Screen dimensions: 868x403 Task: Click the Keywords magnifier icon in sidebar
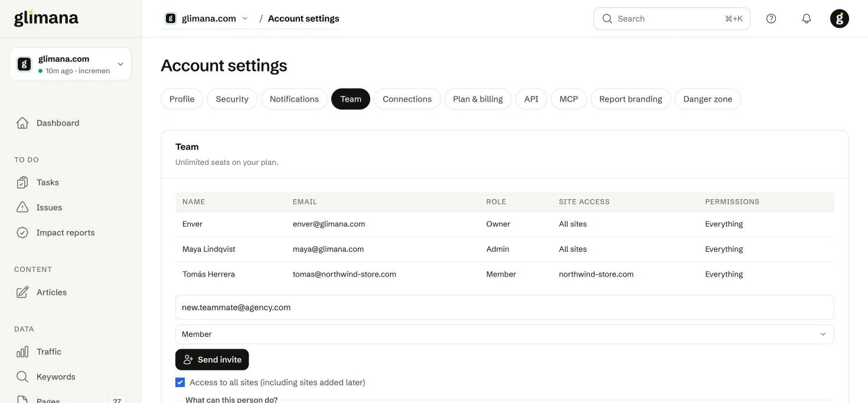tap(22, 377)
